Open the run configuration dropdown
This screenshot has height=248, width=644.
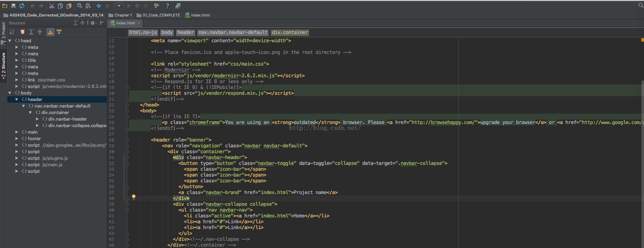tap(119, 6)
